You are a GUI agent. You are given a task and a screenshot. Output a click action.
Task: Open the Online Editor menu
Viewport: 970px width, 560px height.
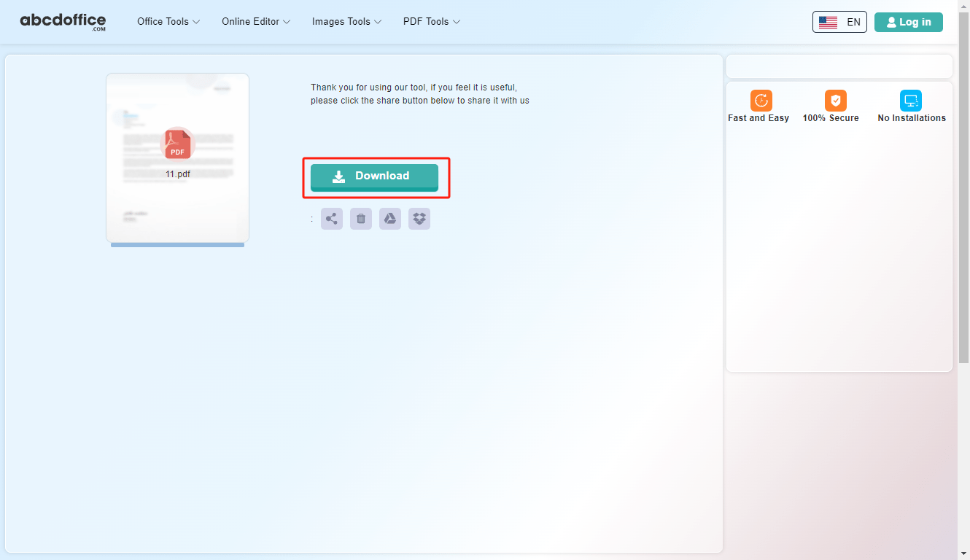pyautogui.click(x=256, y=22)
